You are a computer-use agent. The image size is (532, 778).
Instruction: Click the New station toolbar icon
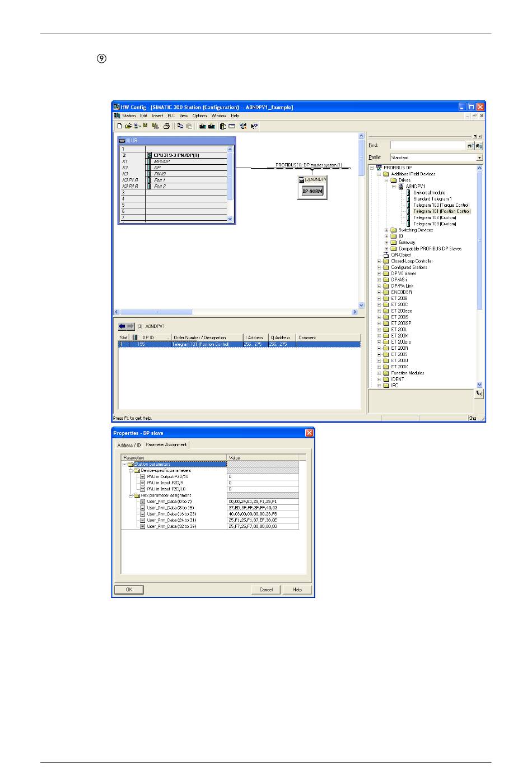tap(120, 126)
